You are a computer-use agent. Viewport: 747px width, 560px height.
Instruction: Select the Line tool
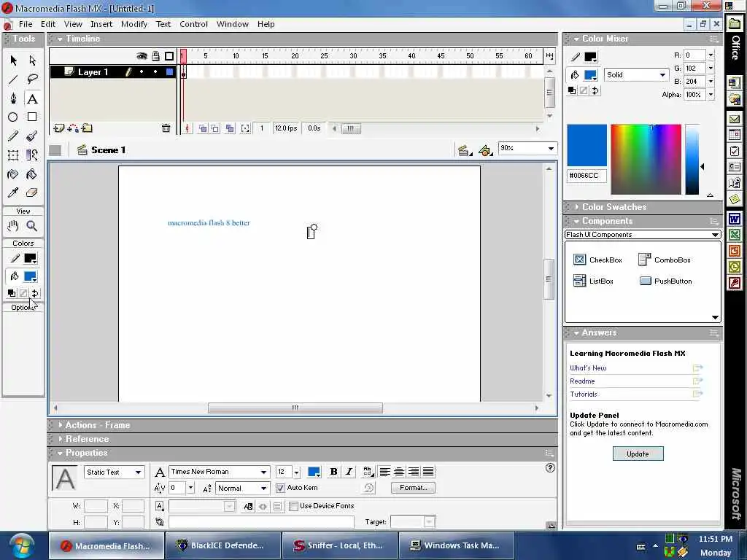[x=13, y=79]
